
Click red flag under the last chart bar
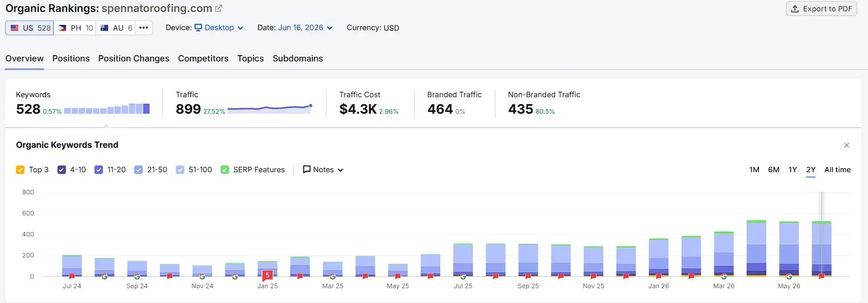821,276
